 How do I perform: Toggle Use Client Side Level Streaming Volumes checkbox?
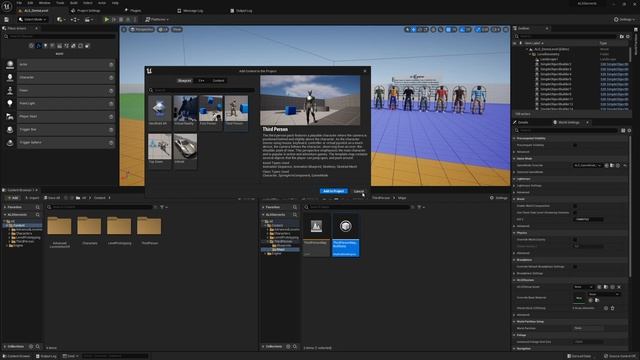[575, 212]
